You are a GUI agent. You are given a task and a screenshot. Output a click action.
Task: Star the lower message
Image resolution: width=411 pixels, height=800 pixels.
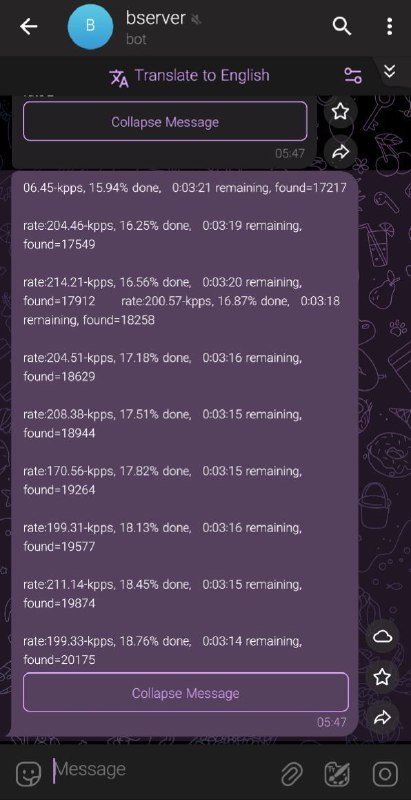tap(382, 677)
